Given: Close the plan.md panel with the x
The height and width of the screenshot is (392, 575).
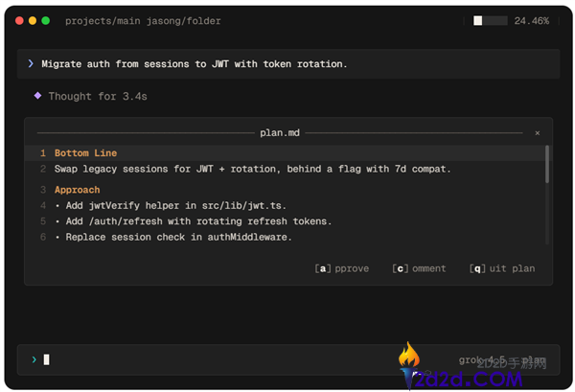Looking at the screenshot, I should [x=538, y=133].
